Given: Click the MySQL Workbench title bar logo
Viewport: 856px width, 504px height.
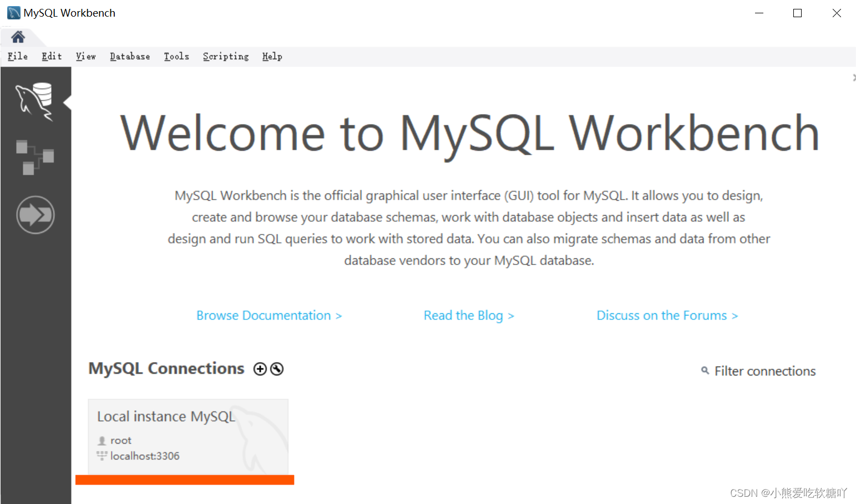Looking at the screenshot, I should coord(14,13).
